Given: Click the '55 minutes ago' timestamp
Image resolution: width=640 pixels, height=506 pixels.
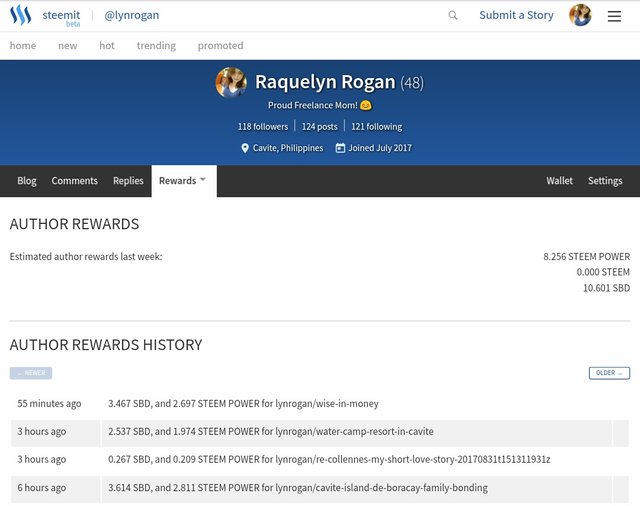Looking at the screenshot, I should [49, 404].
